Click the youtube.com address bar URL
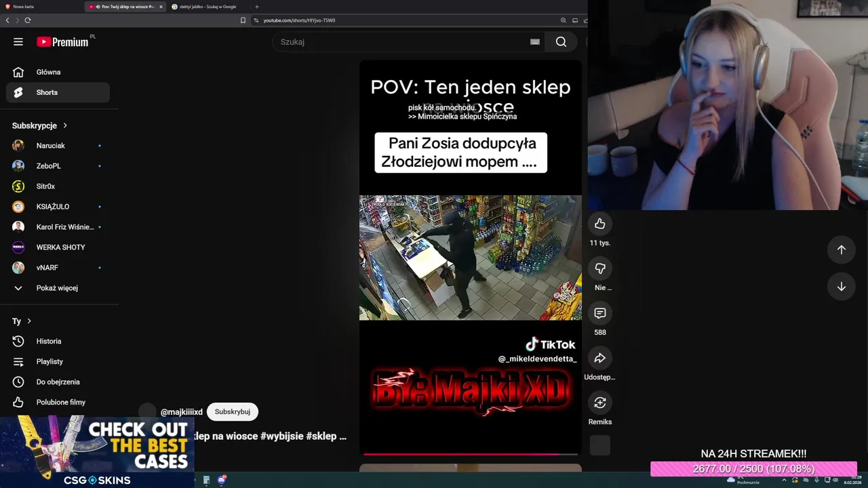Screen dimensions: 868x488 click(299, 20)
